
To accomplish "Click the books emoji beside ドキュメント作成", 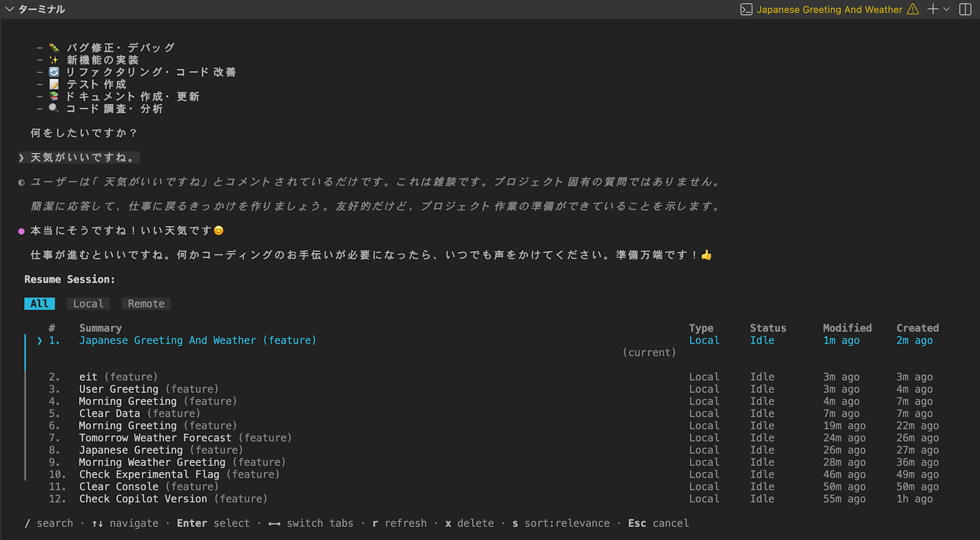I will pyautogui.click(x=54, y=97).
